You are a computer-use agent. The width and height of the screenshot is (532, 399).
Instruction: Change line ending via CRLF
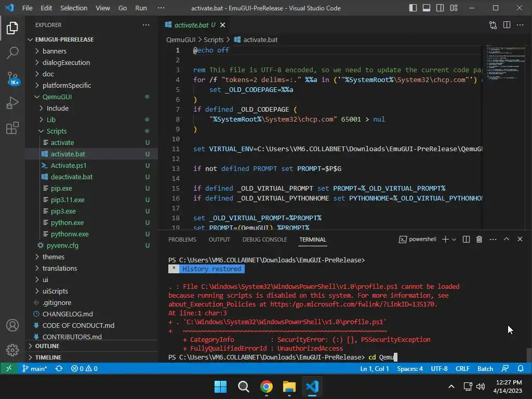click(x=462, y=368)
